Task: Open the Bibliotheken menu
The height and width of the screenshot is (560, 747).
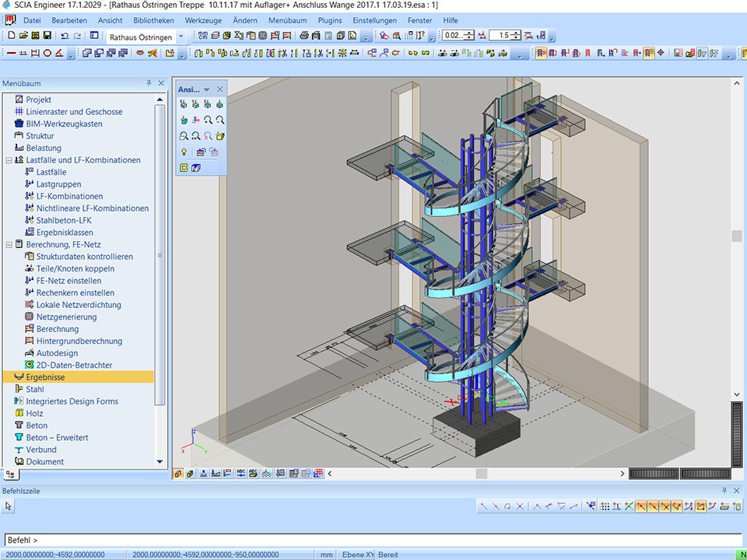Action: pos(153,20)
